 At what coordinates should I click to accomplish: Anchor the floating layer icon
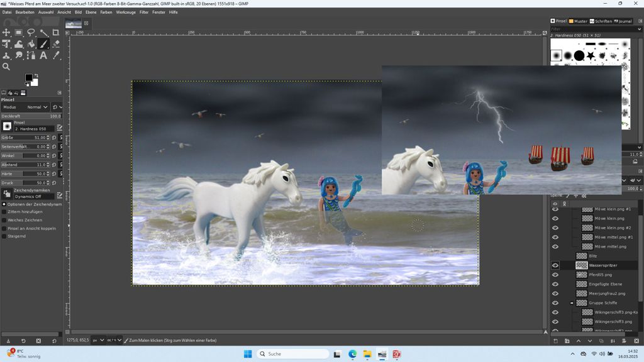[x=613, y=341]
